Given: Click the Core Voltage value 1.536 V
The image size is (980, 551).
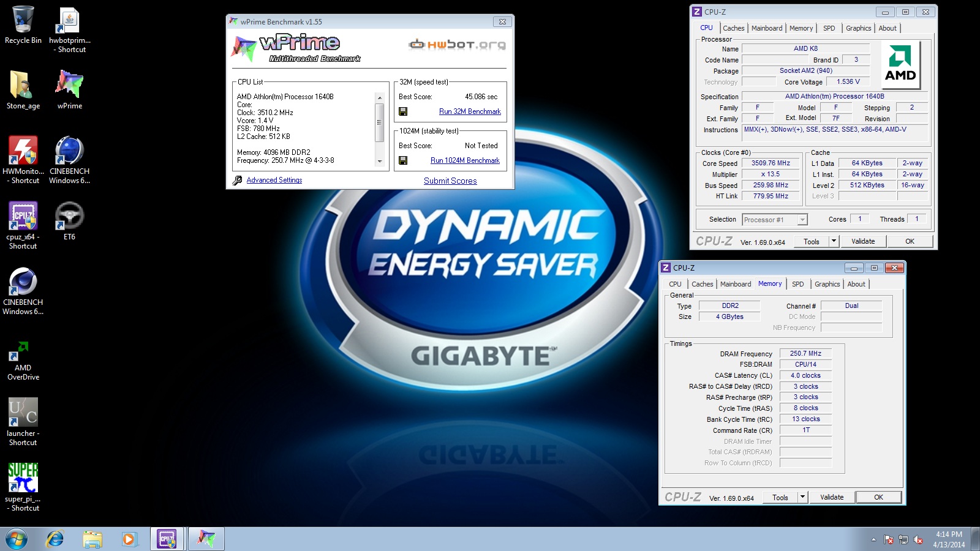Looking at the screenshot, I should pos(848,81).
